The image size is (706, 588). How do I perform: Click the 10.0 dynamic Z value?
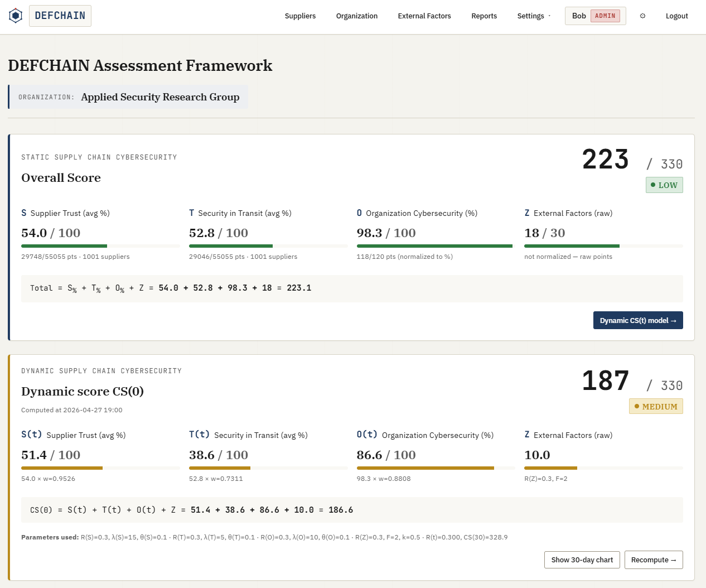[537, 455]
